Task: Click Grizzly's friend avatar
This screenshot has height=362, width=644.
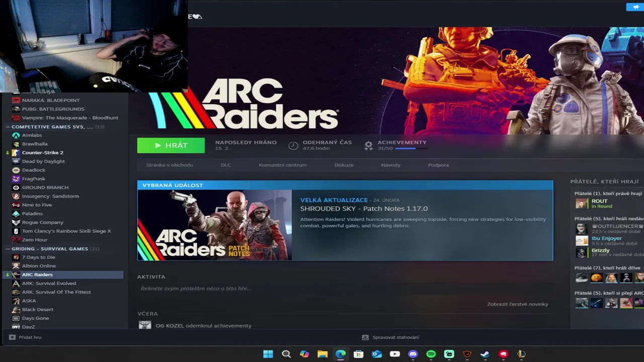Action: (582, 252)
